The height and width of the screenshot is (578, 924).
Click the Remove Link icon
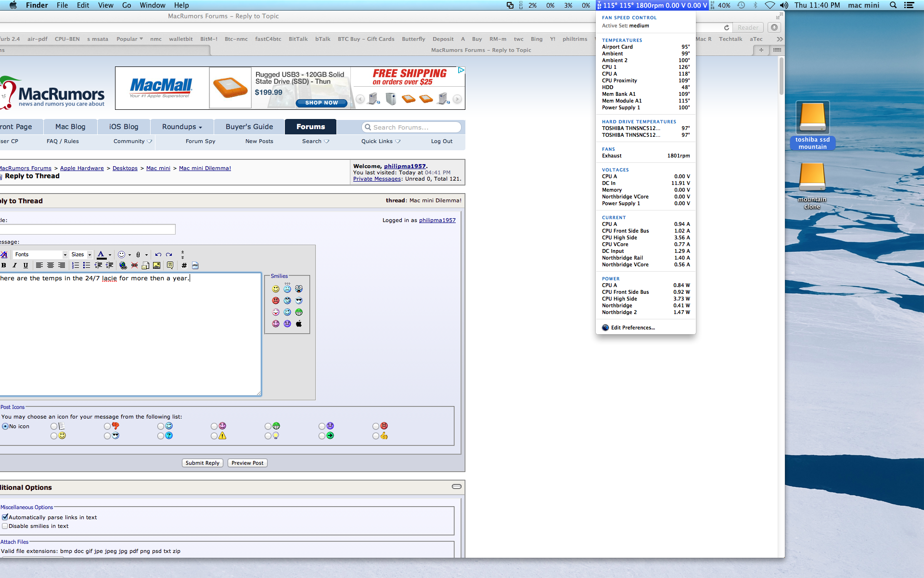[x=134, y=265]
